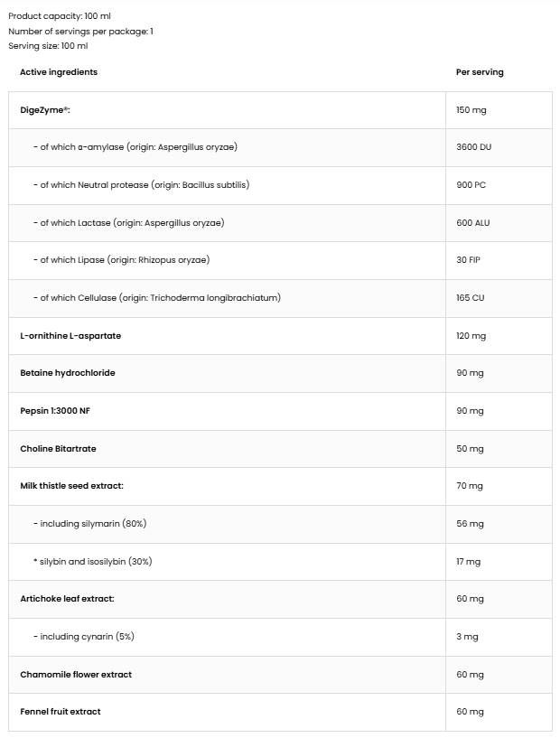Image resolution: width=560 pixels, height=738 pixels.
Task: Click the 3600 DU amount value
Action: coord(473,147)
